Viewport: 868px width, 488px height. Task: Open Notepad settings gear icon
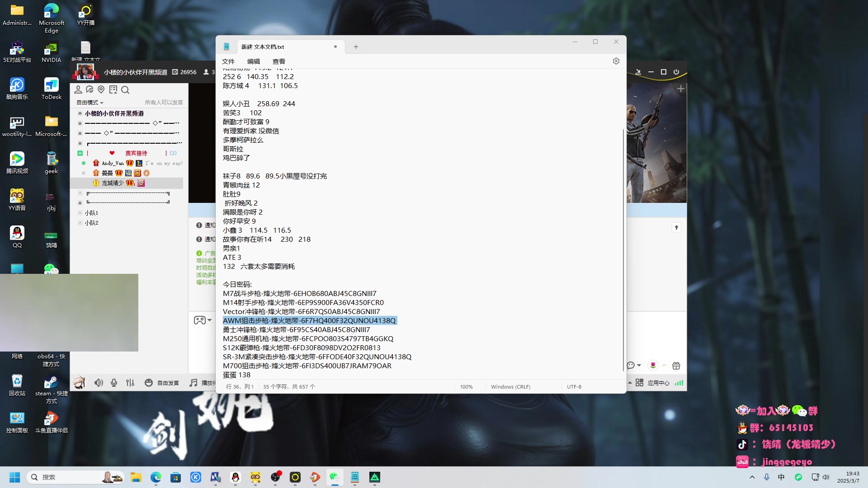(x=616, y=61)
